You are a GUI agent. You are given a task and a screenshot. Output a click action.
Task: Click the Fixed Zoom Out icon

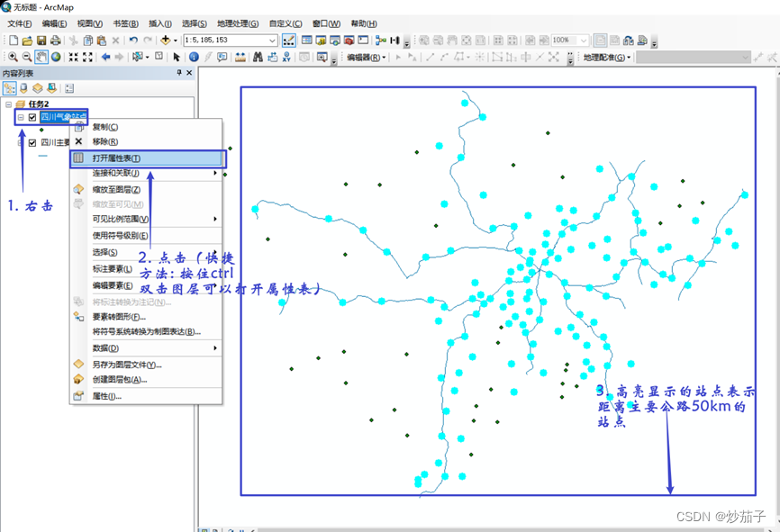87,58
